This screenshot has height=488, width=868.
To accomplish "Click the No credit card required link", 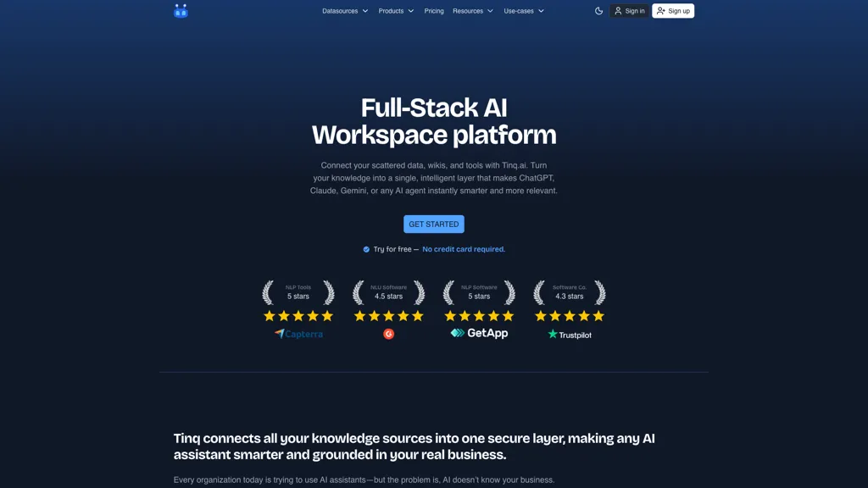I will tap(464, 250).
